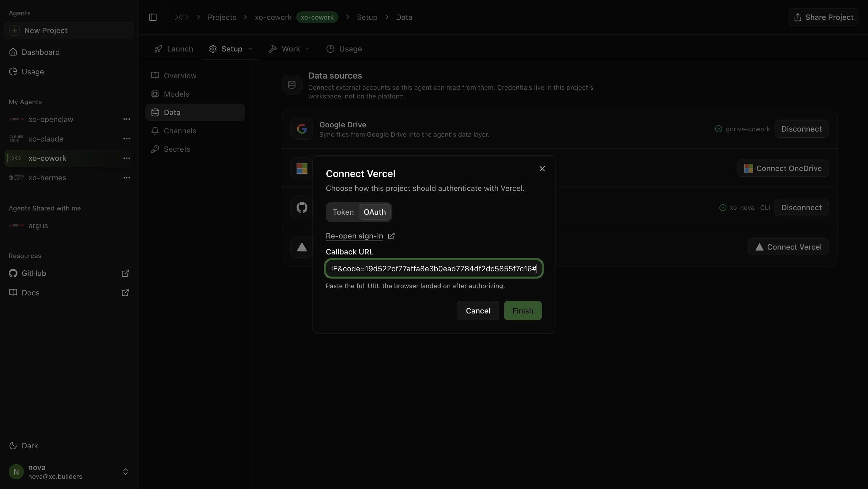Select the OAuth authentication option
The image size is (868, 489).
(x=374, y=212)
